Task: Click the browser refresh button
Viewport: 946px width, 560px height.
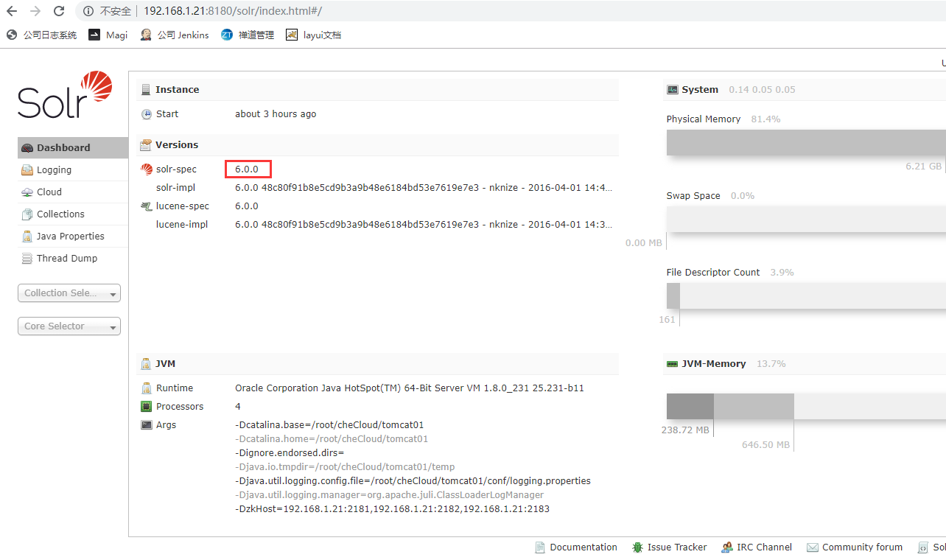Action: (x=58, y=11)
